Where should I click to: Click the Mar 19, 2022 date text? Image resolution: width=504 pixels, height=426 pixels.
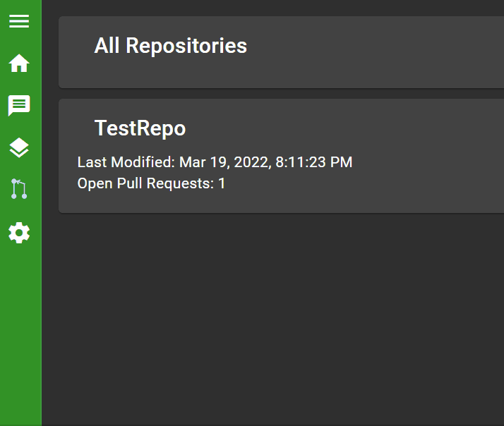pos(224,162)
